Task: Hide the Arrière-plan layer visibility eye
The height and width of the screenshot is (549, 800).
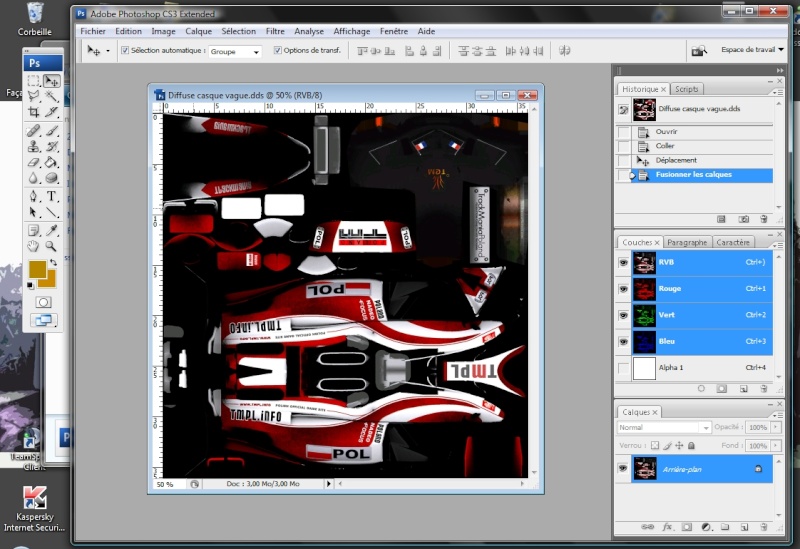Action: (622, 468)
